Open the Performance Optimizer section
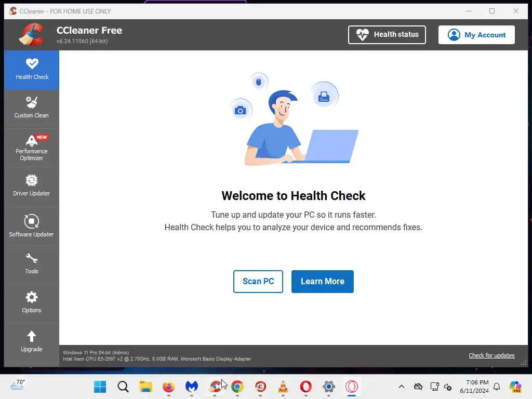Screen dimensions: 532x399 [32, 148]
